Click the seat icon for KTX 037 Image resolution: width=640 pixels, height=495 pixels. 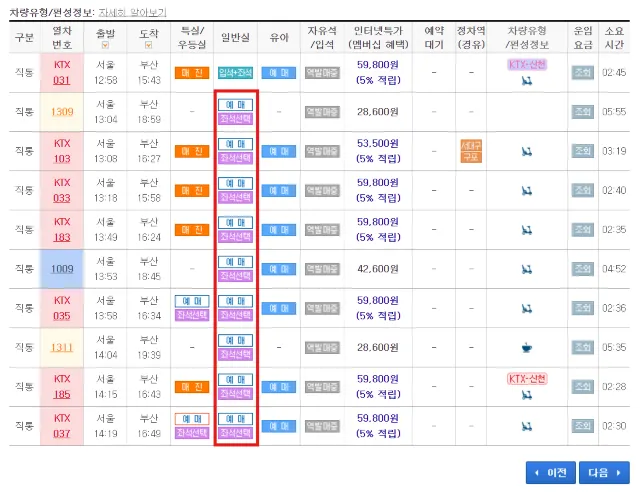click(526, 425)
